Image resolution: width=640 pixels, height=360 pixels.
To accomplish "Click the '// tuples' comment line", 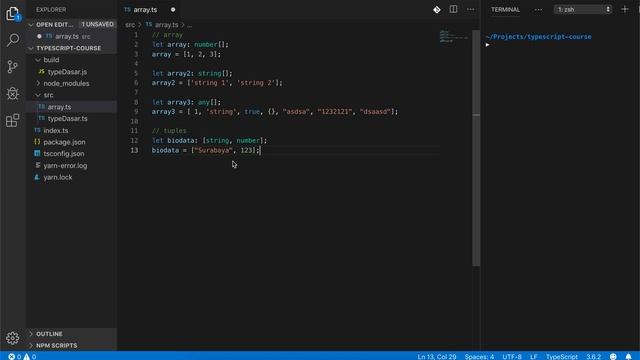I will (x=169, y=131).
